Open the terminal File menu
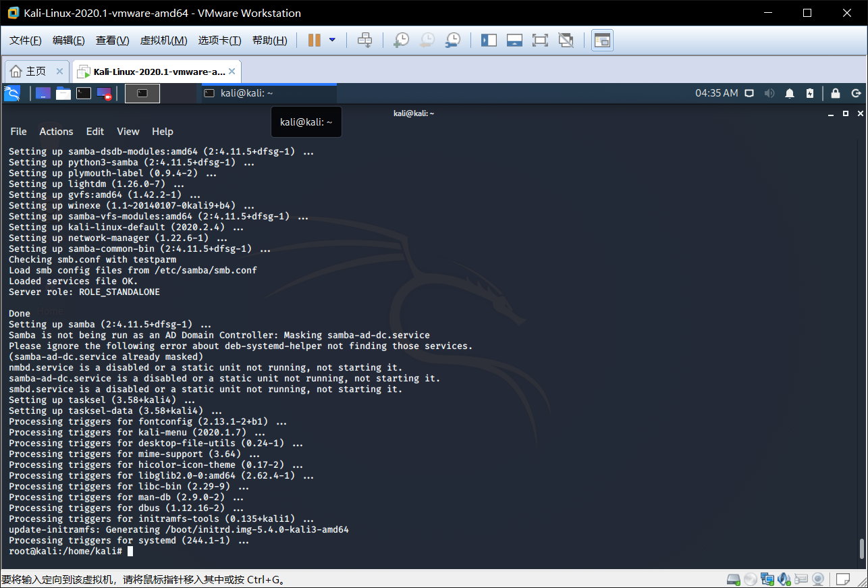Screen dimensions: 868x588 coord(18,132)
